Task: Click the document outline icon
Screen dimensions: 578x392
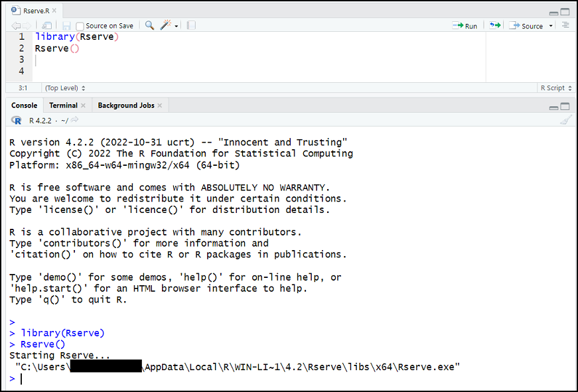Action: tap(565, 25)
